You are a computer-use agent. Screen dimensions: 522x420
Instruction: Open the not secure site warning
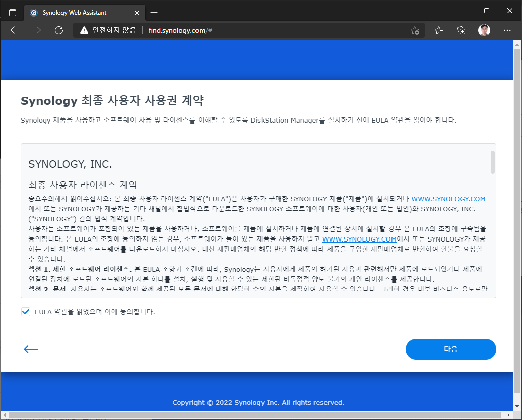pos(108,30)
